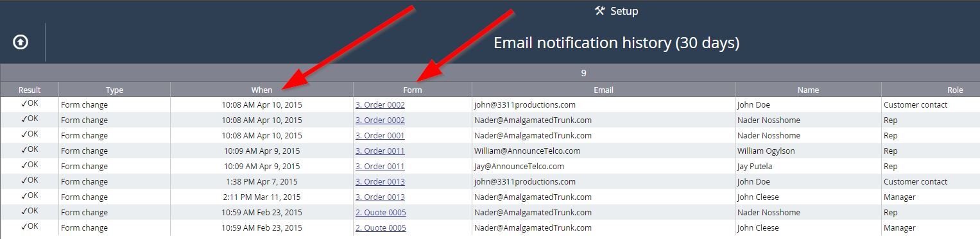
Task: Click the time 1:38 PM Apr 7, 2015
Action: 262,181
